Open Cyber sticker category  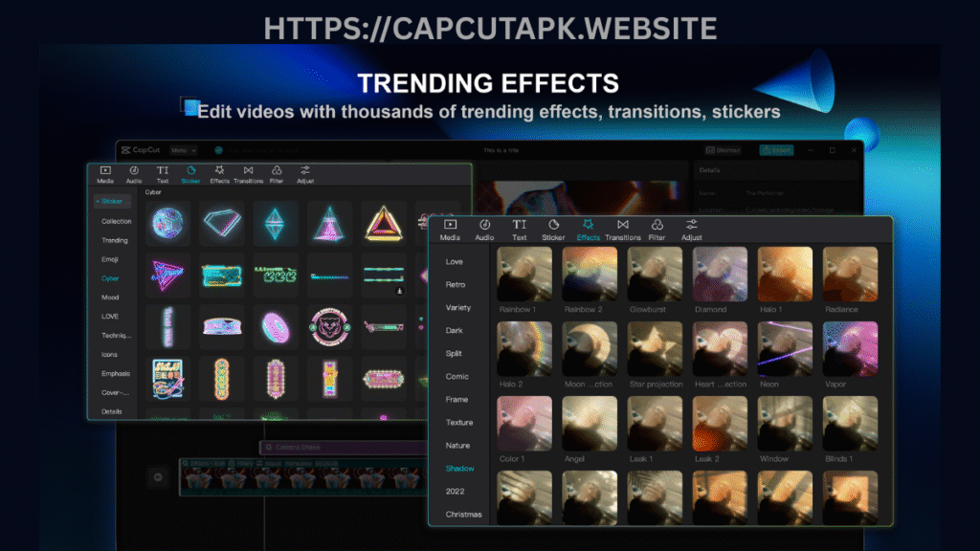click(110, 278)
